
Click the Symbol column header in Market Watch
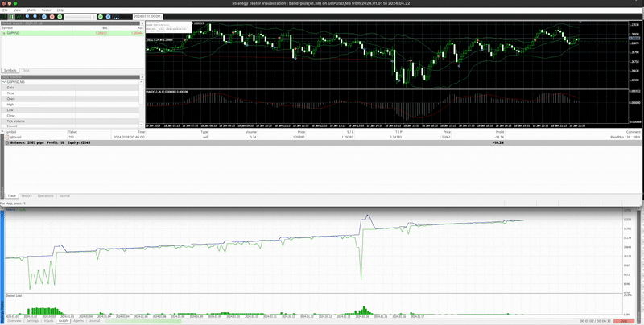point(7,27)
